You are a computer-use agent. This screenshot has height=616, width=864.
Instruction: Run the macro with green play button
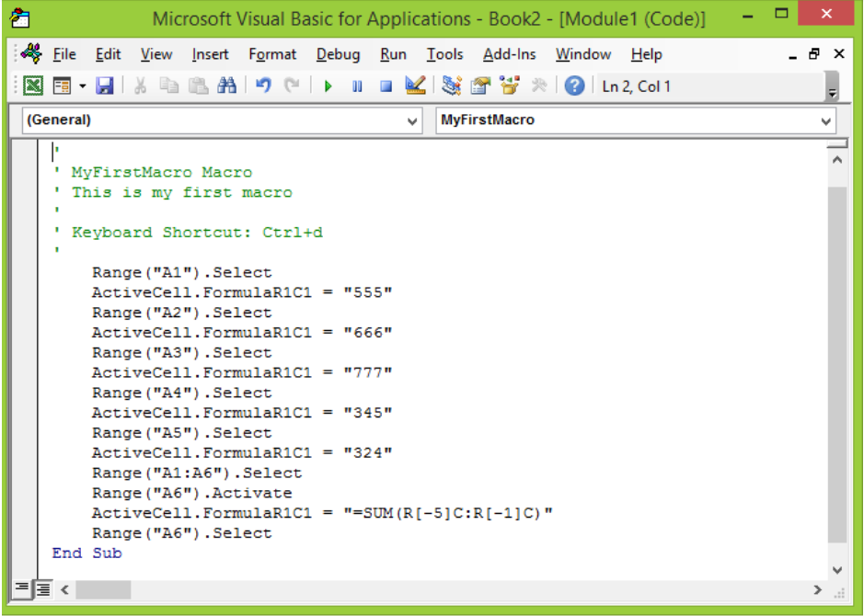[x=328, y=86]
